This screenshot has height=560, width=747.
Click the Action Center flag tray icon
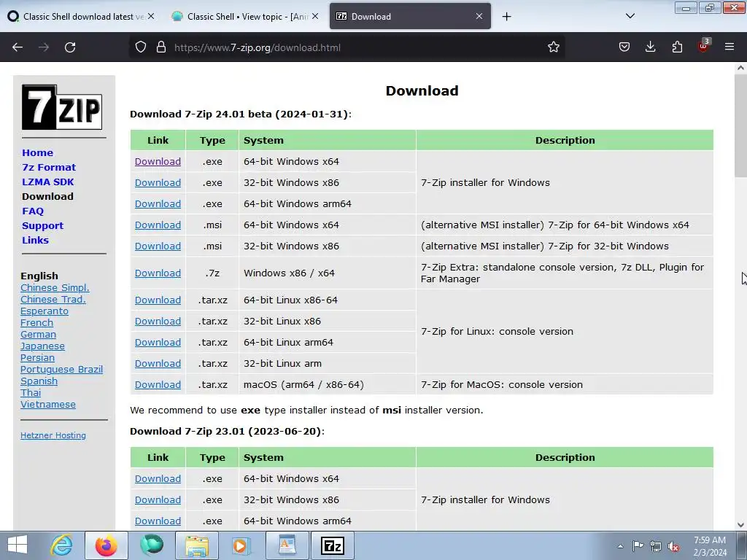point(638,545)
